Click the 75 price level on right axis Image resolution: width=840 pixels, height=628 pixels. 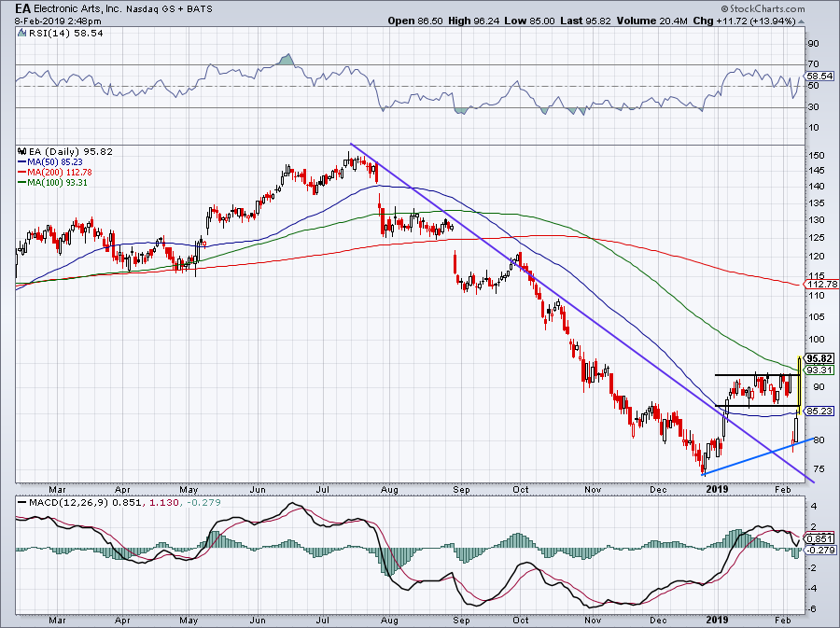tap(819, 469)
